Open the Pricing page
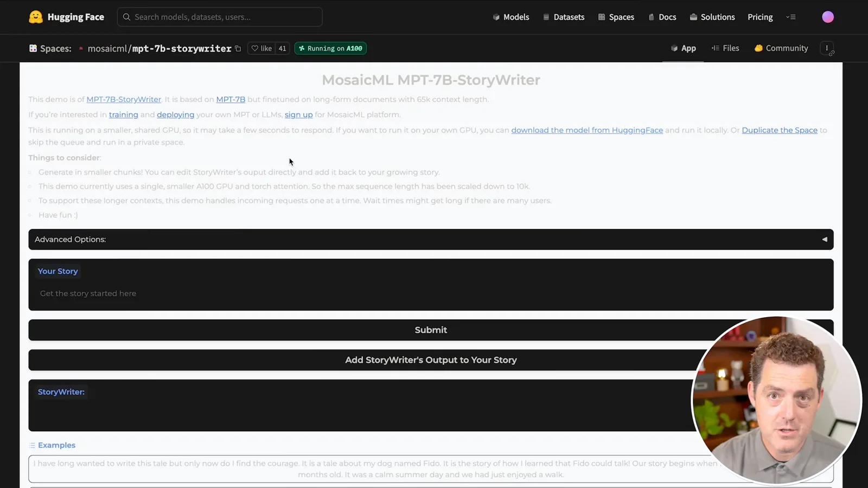 [x=760, y=17]
